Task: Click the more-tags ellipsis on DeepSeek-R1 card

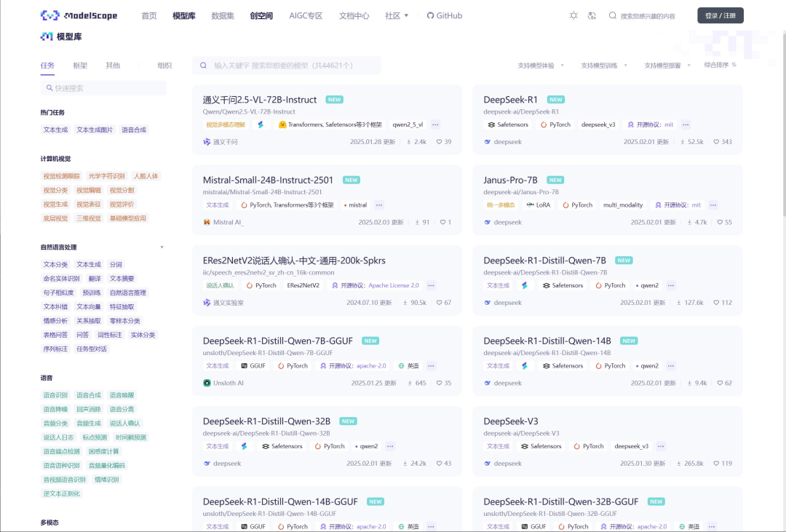Action: point(686,124)
